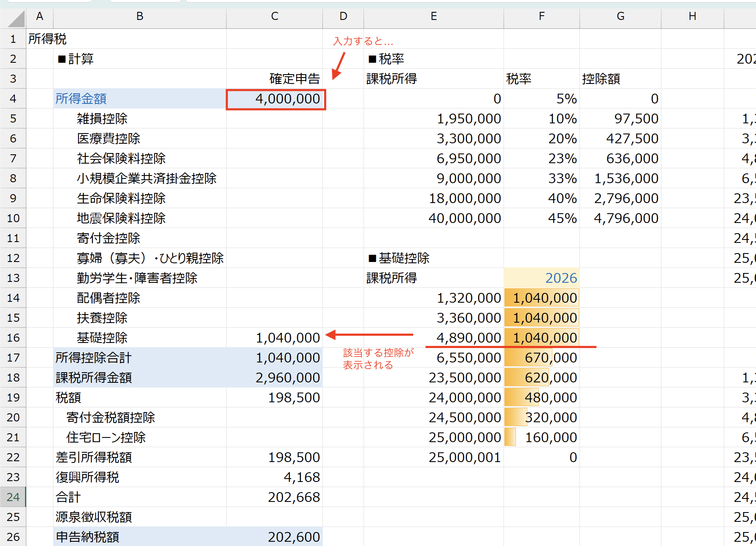Click the empty 医療費控除 input cell
756x546 pixels.
(274, 139)
